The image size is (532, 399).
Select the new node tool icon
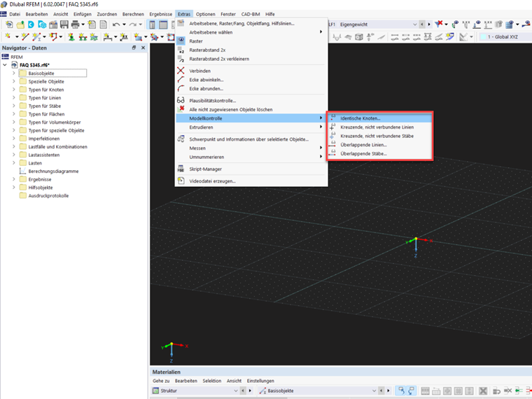(8, 36)
